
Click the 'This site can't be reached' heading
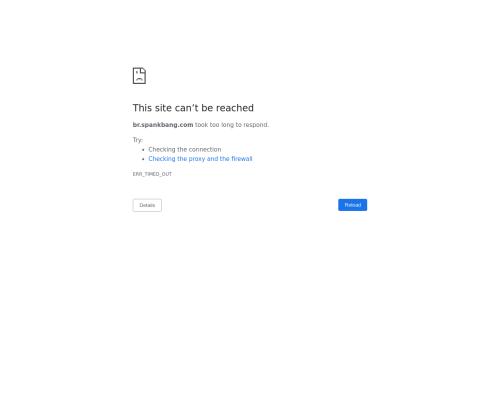193,108
